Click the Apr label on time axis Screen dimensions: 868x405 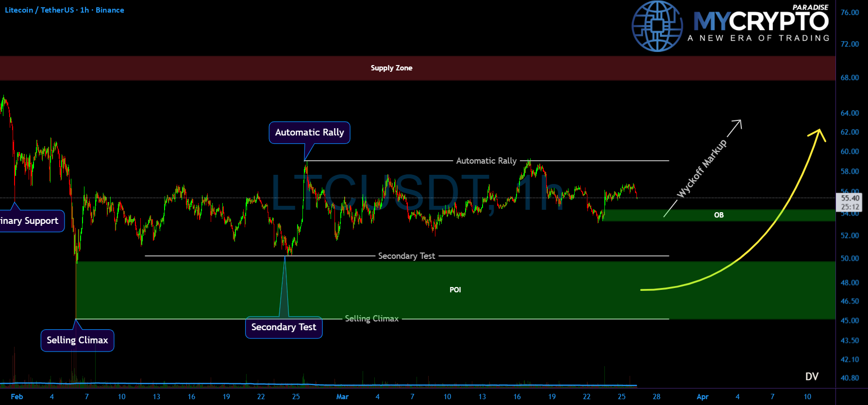(702, 397)
